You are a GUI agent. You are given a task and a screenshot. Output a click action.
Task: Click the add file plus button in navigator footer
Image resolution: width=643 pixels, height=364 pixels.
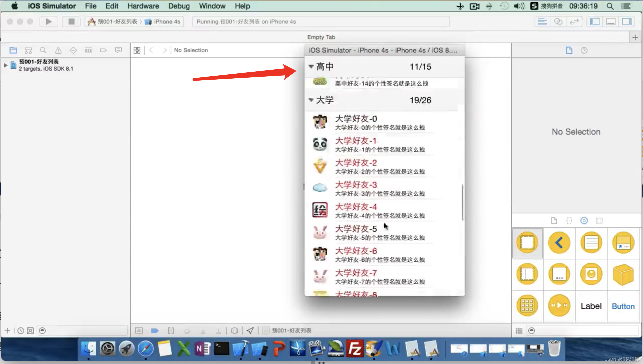tap(7, 331)
